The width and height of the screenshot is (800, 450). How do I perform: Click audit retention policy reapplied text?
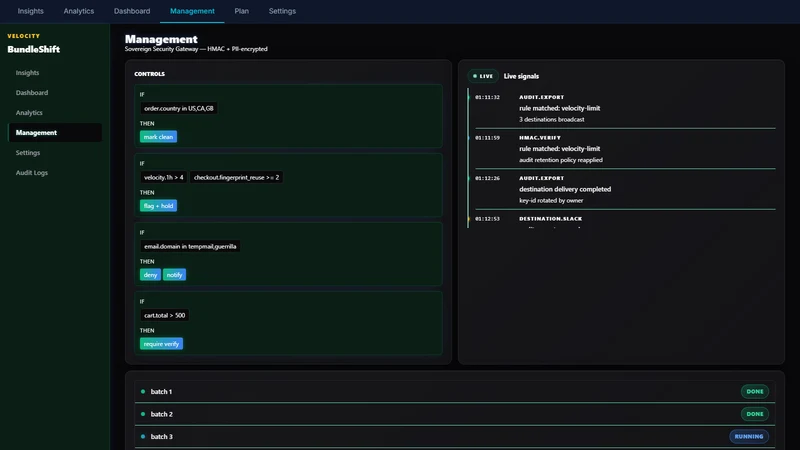[x=561, y=160]
